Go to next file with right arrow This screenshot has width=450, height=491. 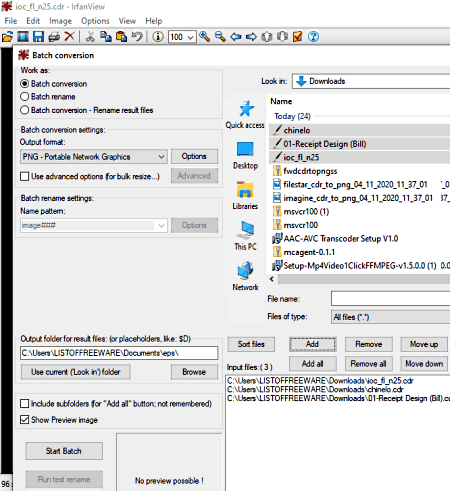tap(251, 37)
